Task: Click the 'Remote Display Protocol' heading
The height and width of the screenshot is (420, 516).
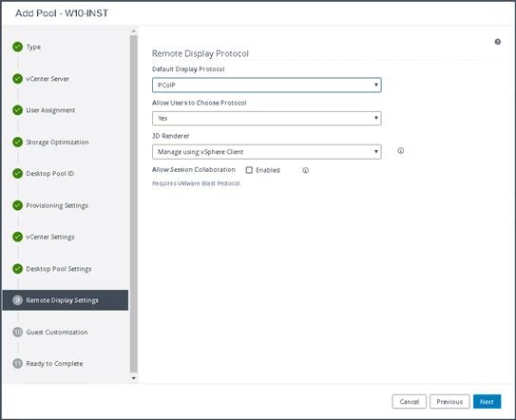Action: coord(201,53)
